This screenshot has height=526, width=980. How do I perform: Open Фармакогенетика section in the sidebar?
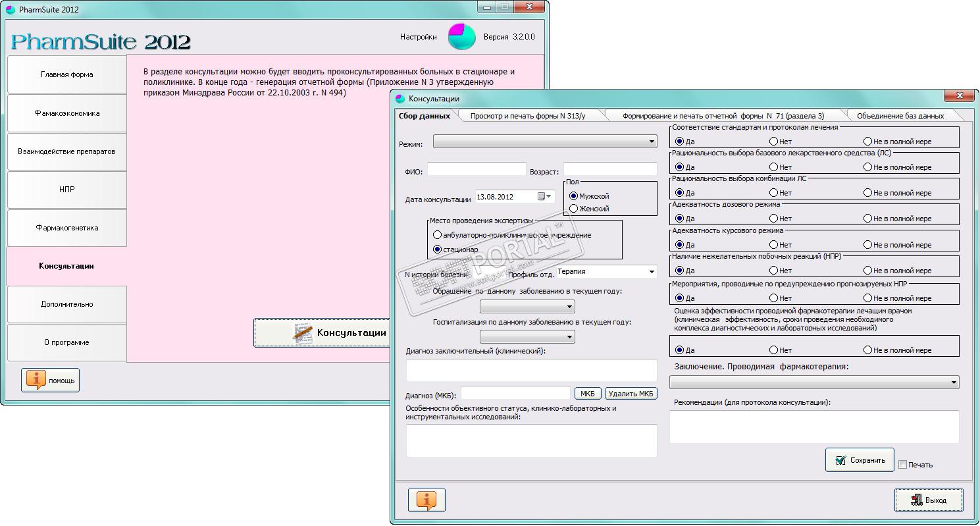[x=67, y=228]
